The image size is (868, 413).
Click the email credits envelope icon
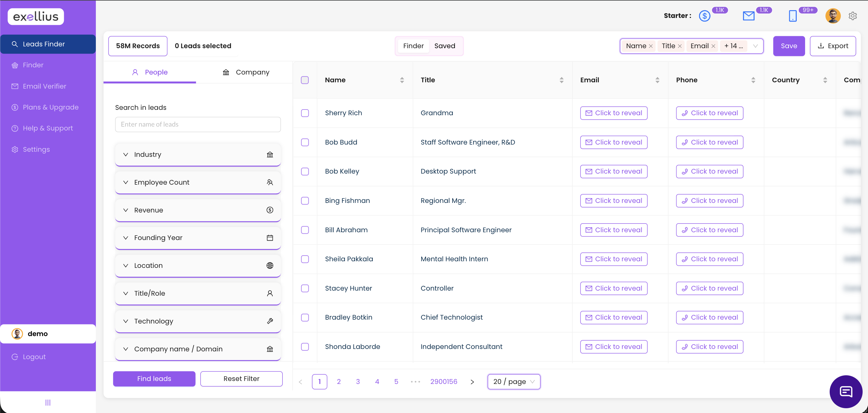coord(748,16)
